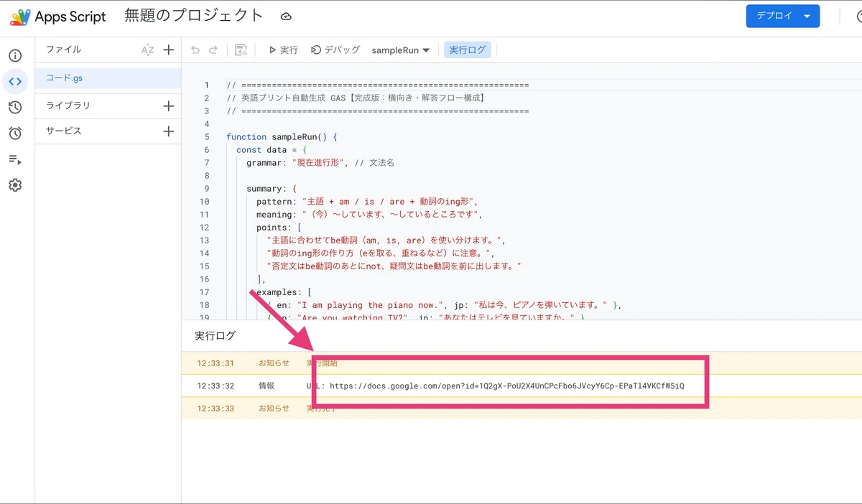Click line 6 const data declaration
The width and height of the screenshot is (862, 504).
coord(272,149)
